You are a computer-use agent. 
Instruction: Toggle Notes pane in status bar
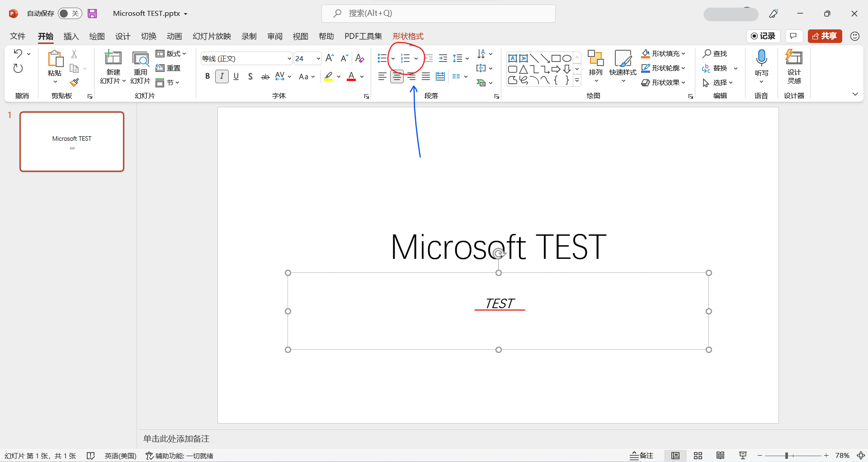click(x=642, y=456)
